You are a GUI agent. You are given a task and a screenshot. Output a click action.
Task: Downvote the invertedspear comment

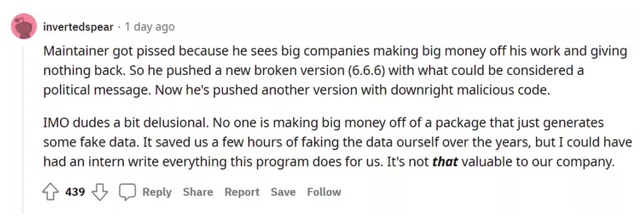pyautogui.click(x=99, y=192)
